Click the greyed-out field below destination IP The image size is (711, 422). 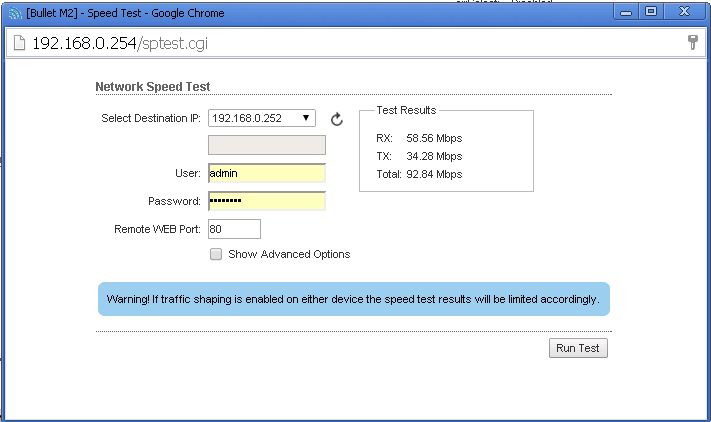point(267,145)
